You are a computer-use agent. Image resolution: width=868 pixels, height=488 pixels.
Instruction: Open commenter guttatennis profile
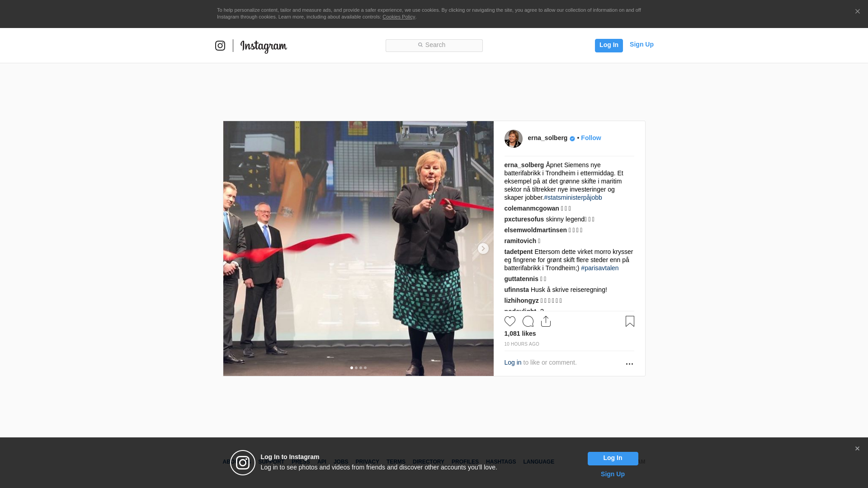tap(521, 279)
